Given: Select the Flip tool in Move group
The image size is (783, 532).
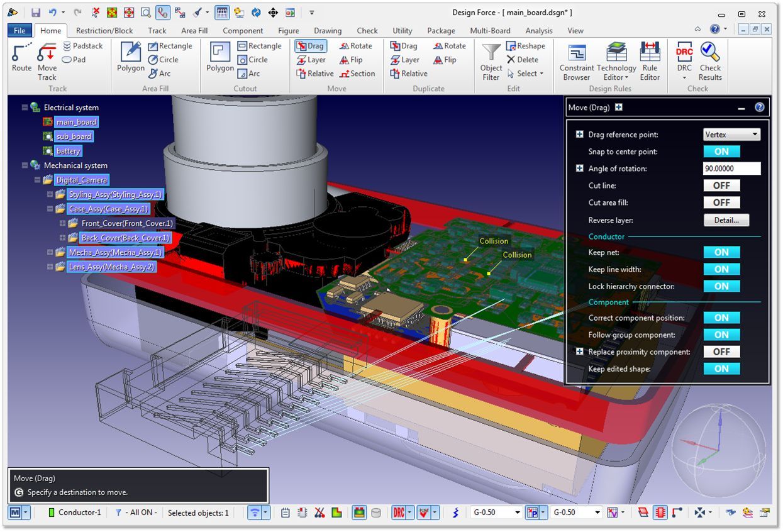Looking at the screenshot, I should pos(351,60).
